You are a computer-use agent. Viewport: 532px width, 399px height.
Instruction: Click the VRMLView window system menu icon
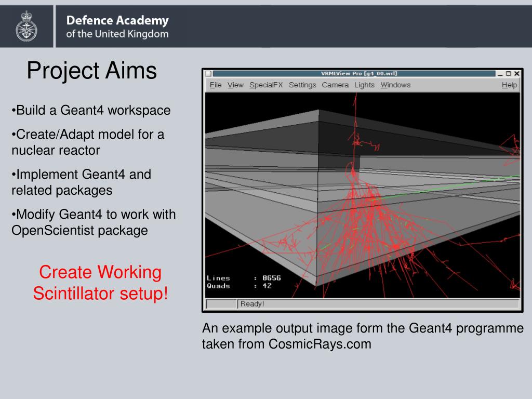tap(209, 74)
